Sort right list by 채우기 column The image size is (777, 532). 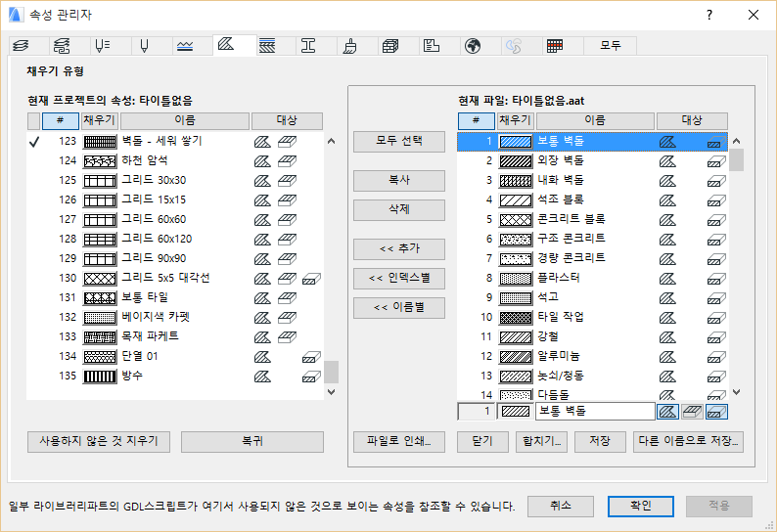point(516,120)
